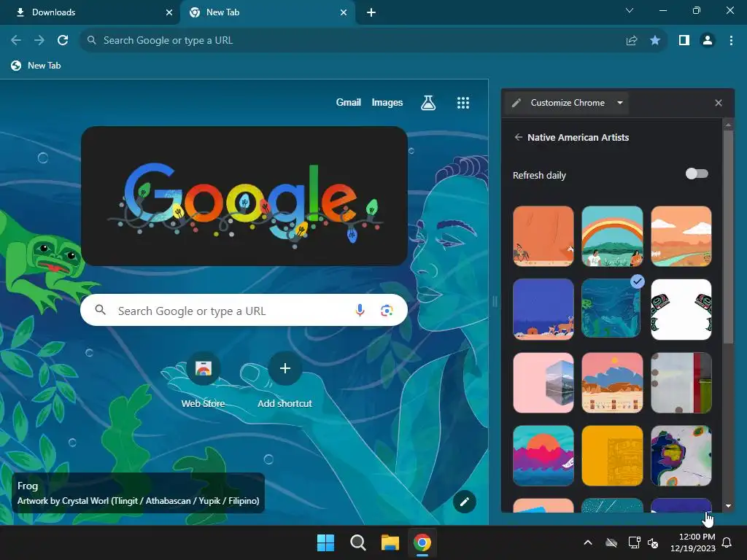Viewport: 747px width, 560px height.
Task: Select the indigo night deer thumbnail
Action: point(543,309)
